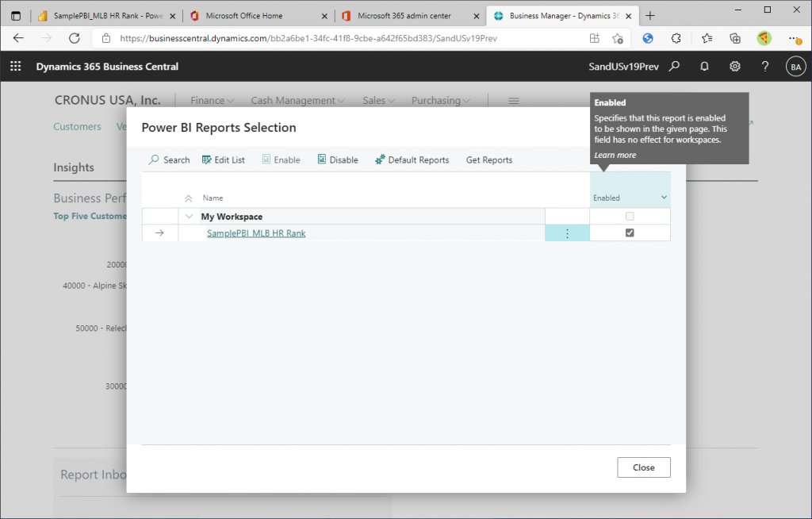The width and height of the screenshot is (812, 519).
Task: Close the SamplePBI_MLB HR Rank tab
Action: click(x=173, y=16)
